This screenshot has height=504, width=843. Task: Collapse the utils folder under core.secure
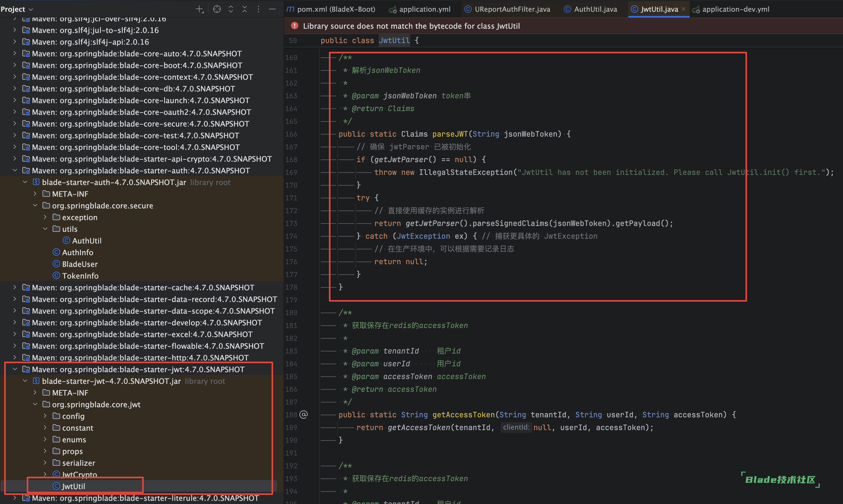click(x=45, y=229)
